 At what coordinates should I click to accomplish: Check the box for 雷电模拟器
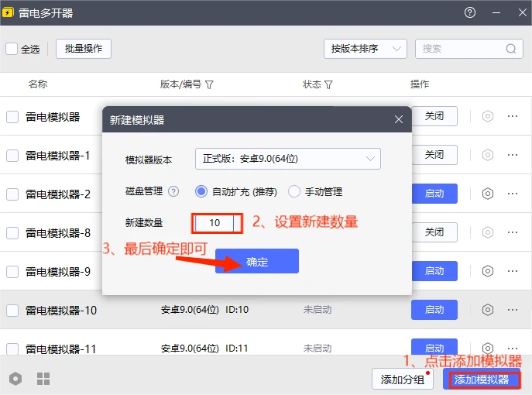tap(12, 117)
